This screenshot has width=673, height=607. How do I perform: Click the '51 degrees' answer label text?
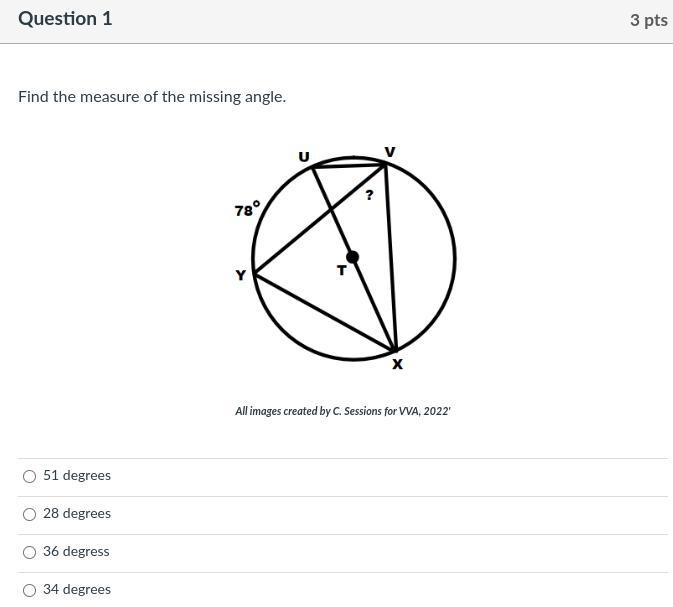click(x=77, y=476)
